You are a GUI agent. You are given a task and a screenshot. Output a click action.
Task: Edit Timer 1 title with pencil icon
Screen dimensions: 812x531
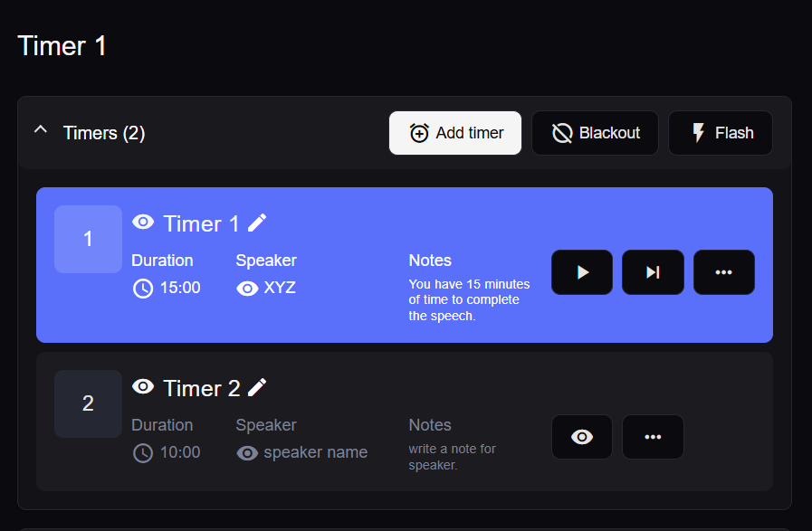[x=258, y=223]
